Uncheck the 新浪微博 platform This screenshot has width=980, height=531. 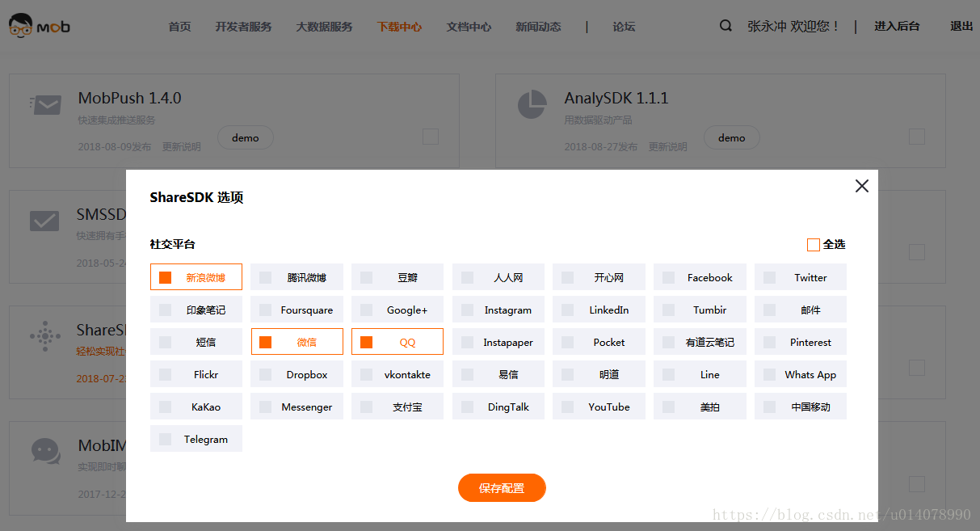(x=196, y=277)
